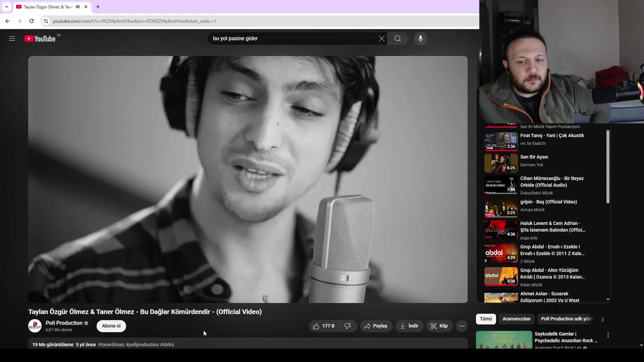
Task: Go forward in browser
Action: [19, 21]
